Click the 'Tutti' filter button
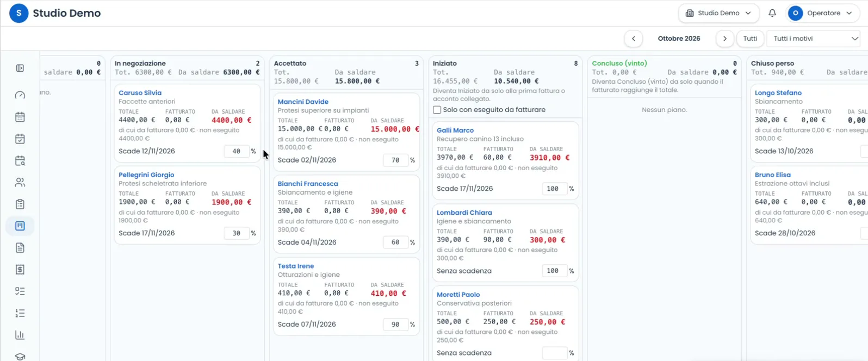Screen dimensions: 868x361 pyautogui.click(x=750, y=39)
